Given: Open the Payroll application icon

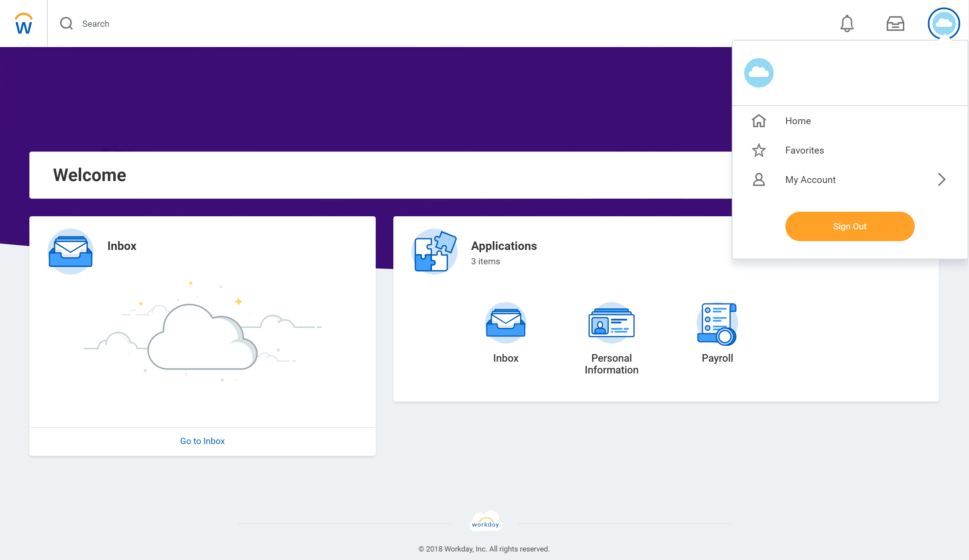Looking at the screenshot, I should 717,323.
